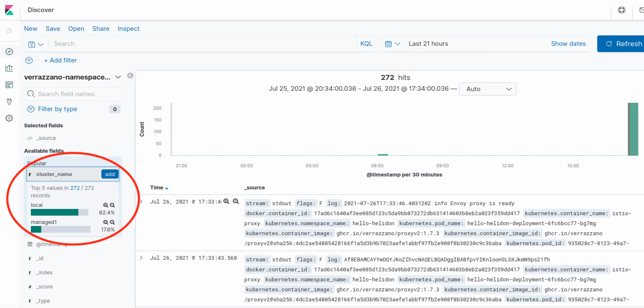Expand the first log row details
This screenshot has height=308, width=644.
[x=141, y=201]
